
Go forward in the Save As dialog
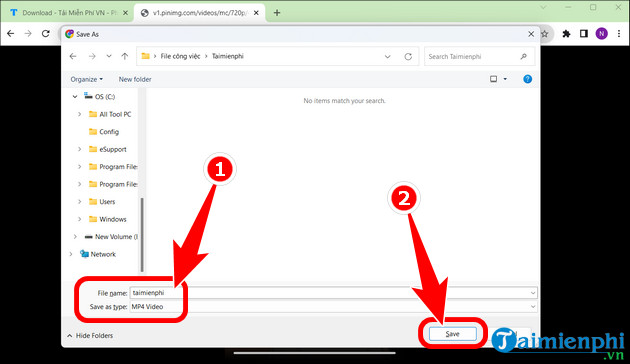tap(92, 56)
